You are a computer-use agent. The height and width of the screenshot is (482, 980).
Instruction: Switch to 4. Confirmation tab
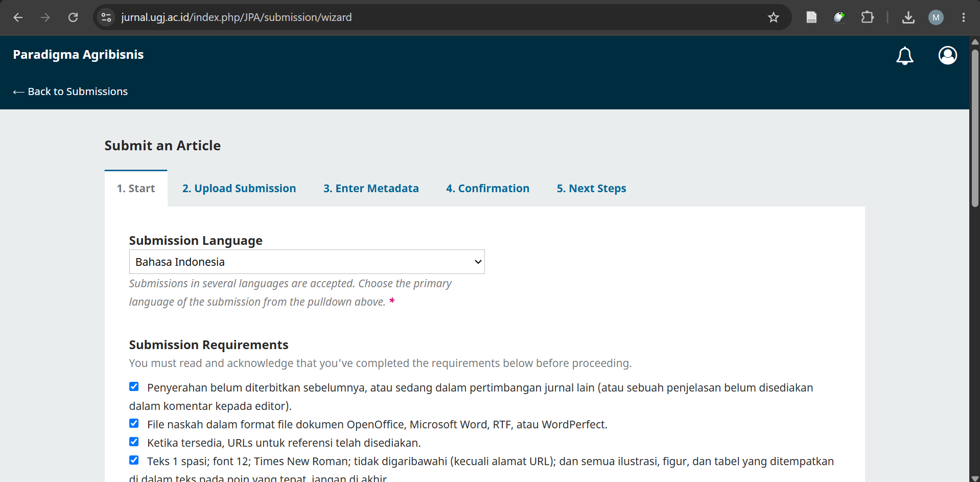click(x=488, y=189)
